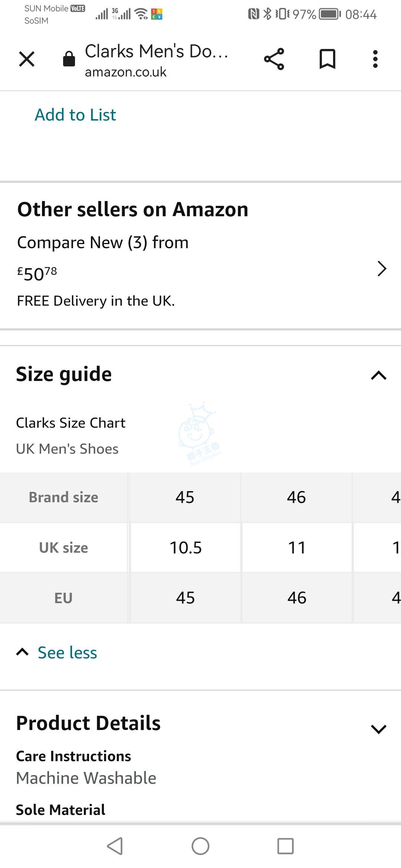The image size is (401, 868).
Task: Close the browser tab with X icon
Action: tap(27, 59)
